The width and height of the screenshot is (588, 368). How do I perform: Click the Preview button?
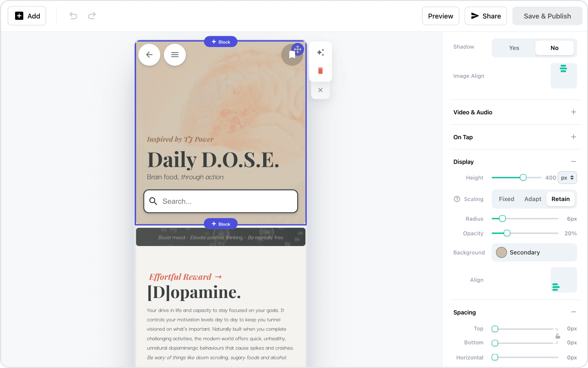pos(440,16)
